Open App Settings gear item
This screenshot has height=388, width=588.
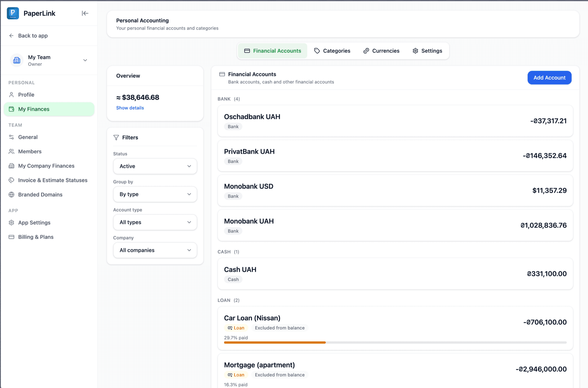(x=34, y=223)
